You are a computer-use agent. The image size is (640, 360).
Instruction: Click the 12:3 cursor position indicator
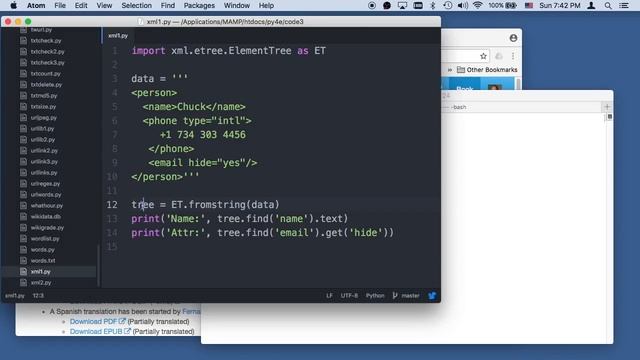point(38,296)
